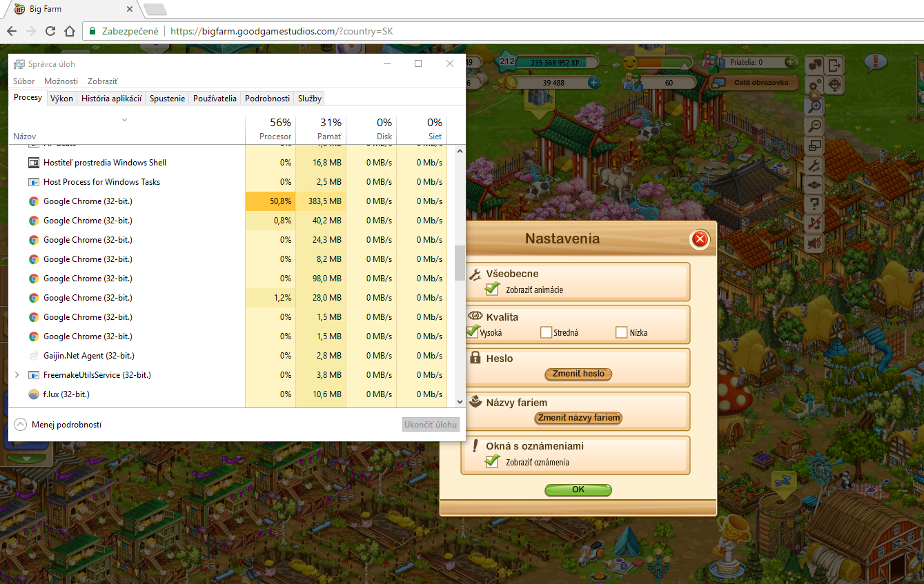Open the Možnosti menu
Screen dimensions: 924x584
pos(61,81)
